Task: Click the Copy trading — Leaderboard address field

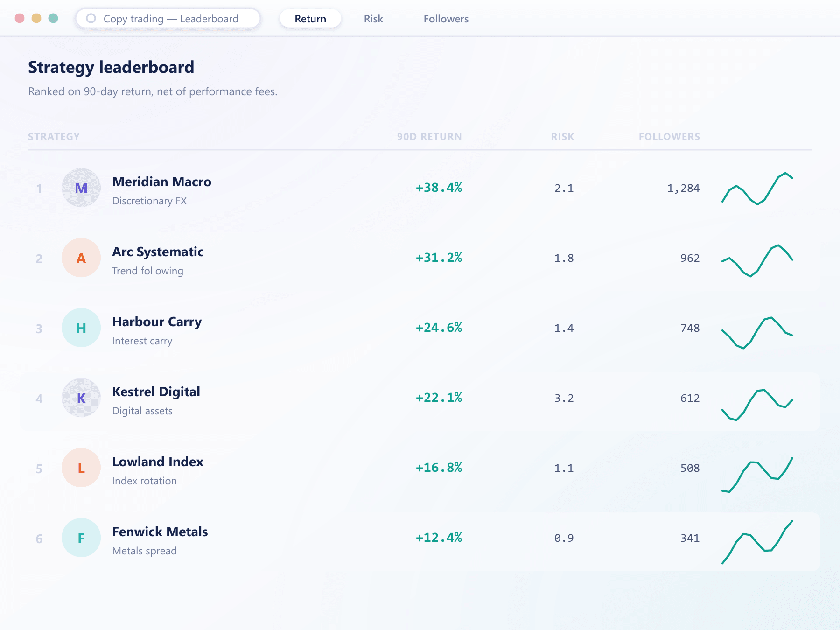Action: tap(168, 19)
